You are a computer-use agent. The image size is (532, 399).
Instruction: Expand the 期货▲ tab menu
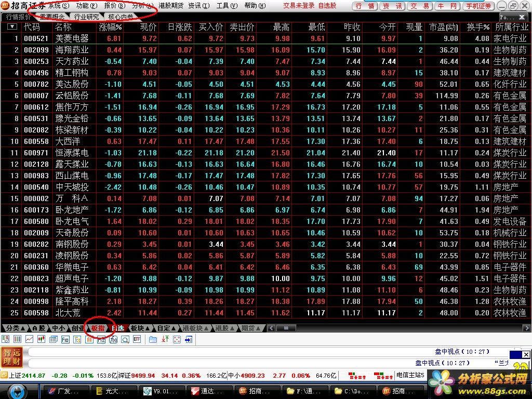[251, 328]
